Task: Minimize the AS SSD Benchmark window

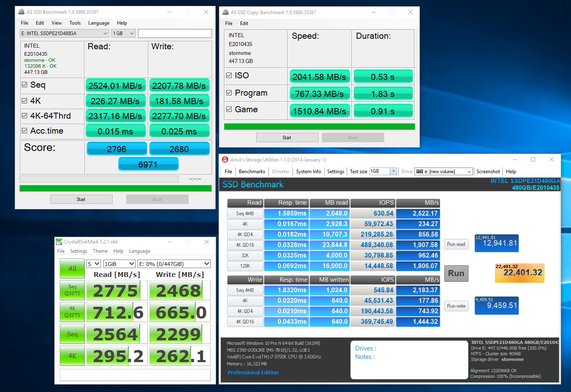Action: (169, 12)
